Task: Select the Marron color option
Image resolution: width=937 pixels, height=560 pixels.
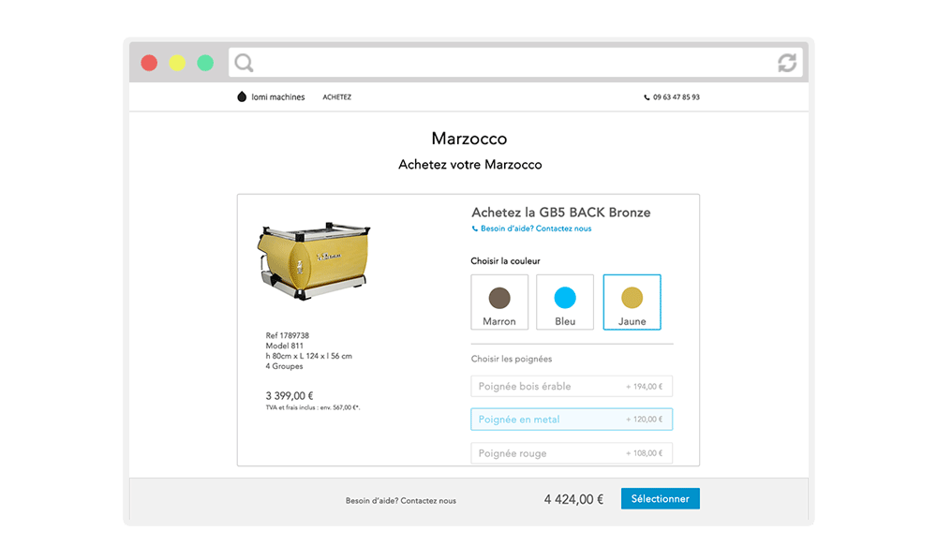Action: click(x=499, y=302)
